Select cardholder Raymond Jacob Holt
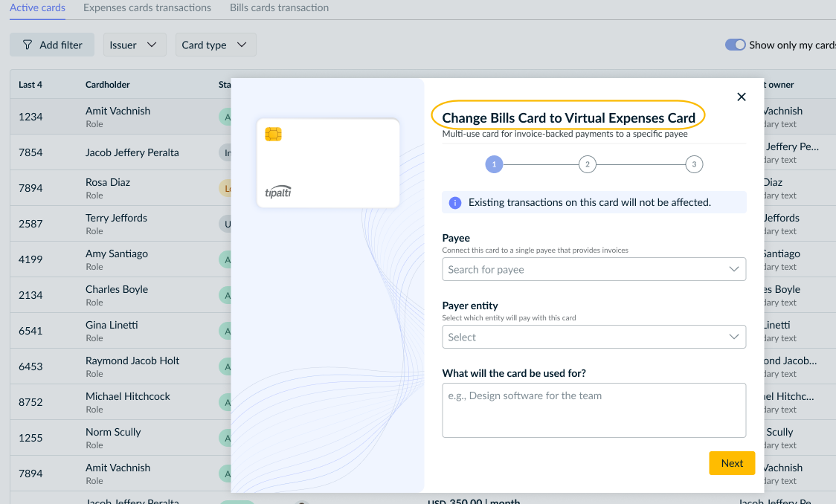Image resolution: width=836 pixels, height=504 pixels. tap(132, 361)
